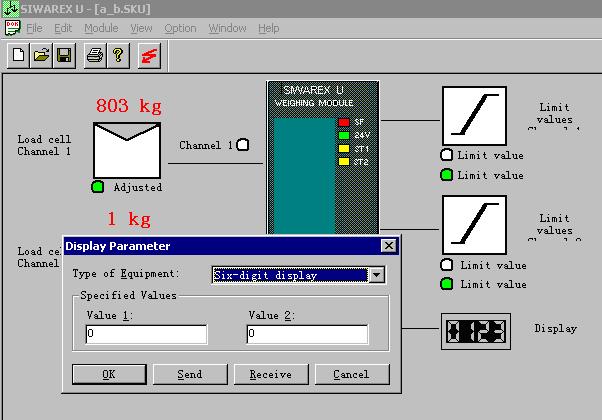Open the lower Limit values ramp graphic

(475, 225)
